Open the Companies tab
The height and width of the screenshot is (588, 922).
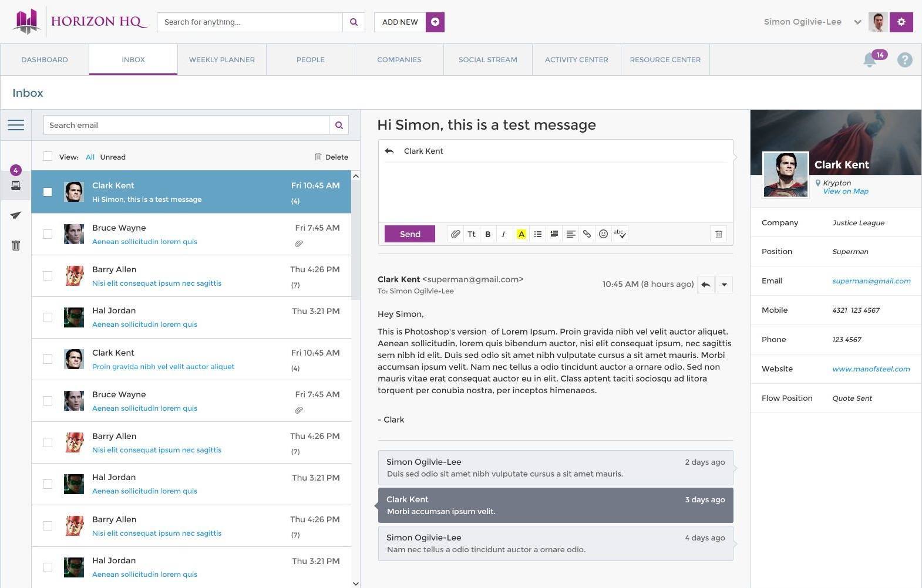click(x=399, y=60)
